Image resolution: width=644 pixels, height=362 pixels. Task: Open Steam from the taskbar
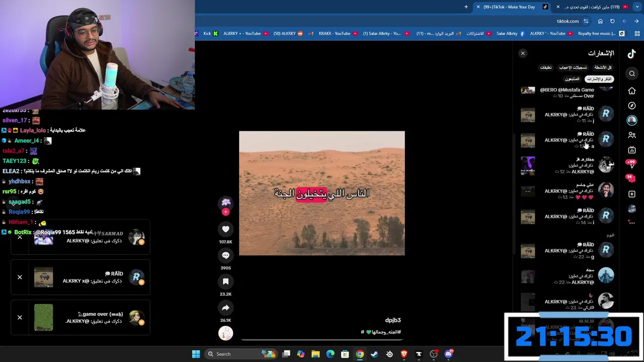[x=374, y=354]
